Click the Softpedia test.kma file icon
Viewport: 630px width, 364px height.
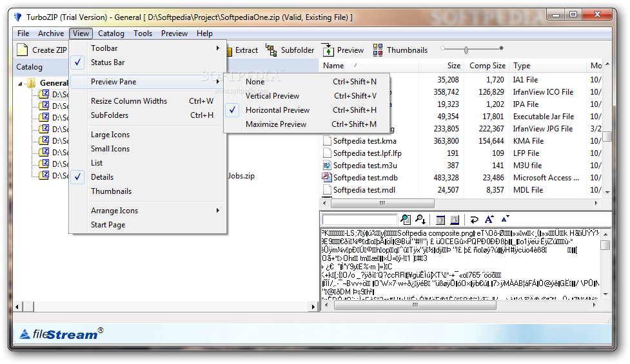coord(327,141)
